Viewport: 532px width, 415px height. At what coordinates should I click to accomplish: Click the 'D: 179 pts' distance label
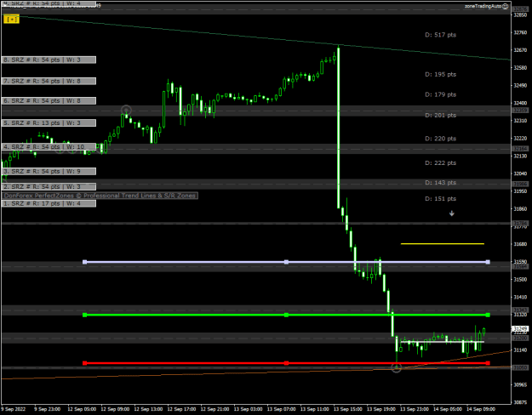440,94
